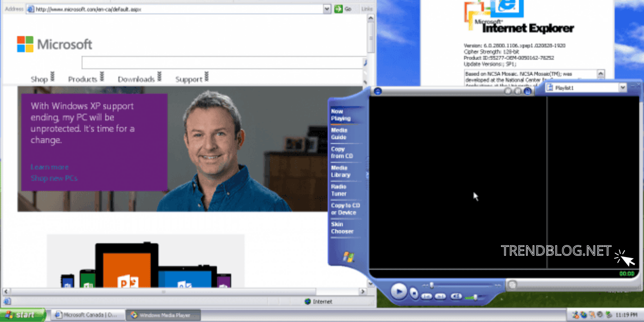This screenshot has width=644, height=322.
Task: Open the Shop menu on Microsoft site
Action: (x=42, y=79)
